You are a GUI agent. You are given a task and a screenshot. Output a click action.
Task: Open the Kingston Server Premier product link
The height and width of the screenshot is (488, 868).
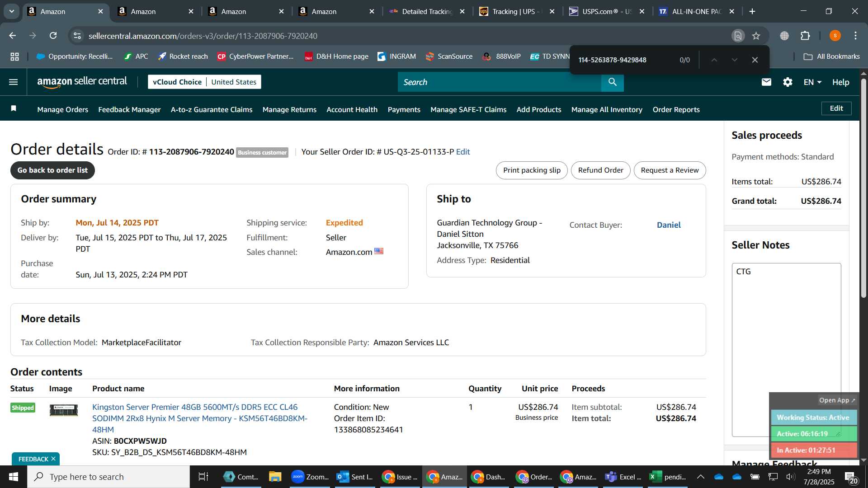199,418
